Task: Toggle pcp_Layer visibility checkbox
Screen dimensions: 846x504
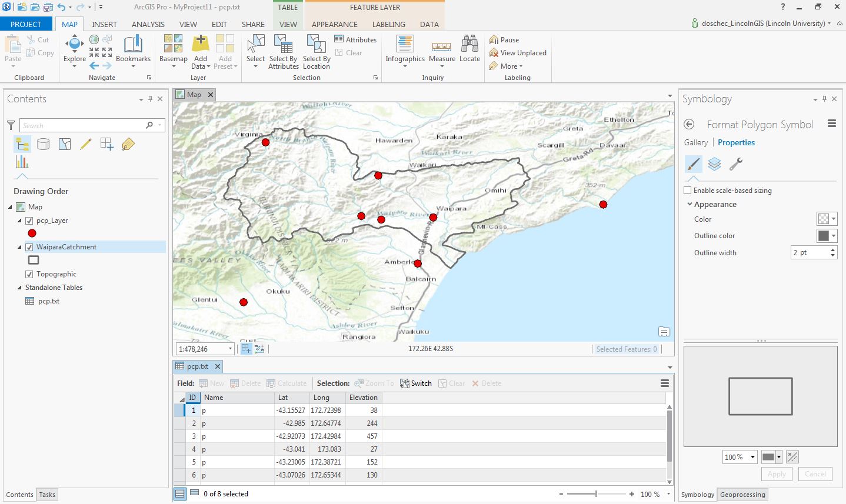Action: click(x=29, y=221)
